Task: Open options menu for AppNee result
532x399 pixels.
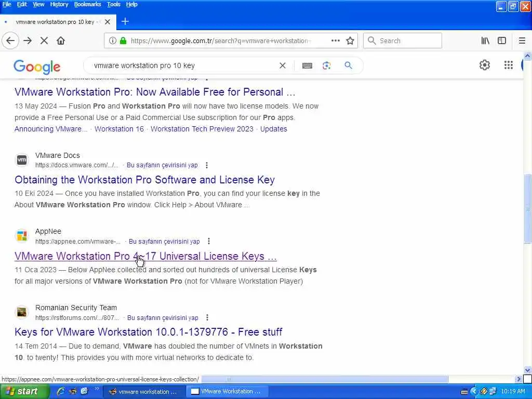Action: tap(209, 241)
